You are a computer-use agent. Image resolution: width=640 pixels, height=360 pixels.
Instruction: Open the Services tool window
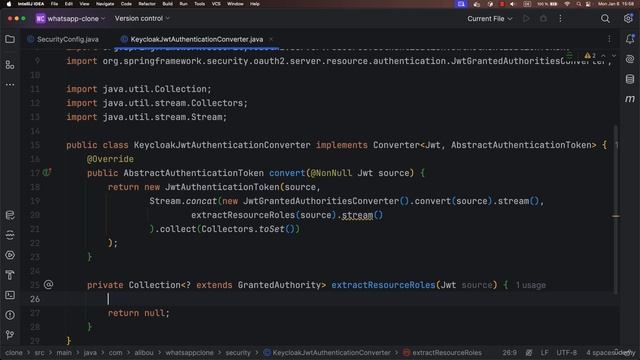coord(10,255)
